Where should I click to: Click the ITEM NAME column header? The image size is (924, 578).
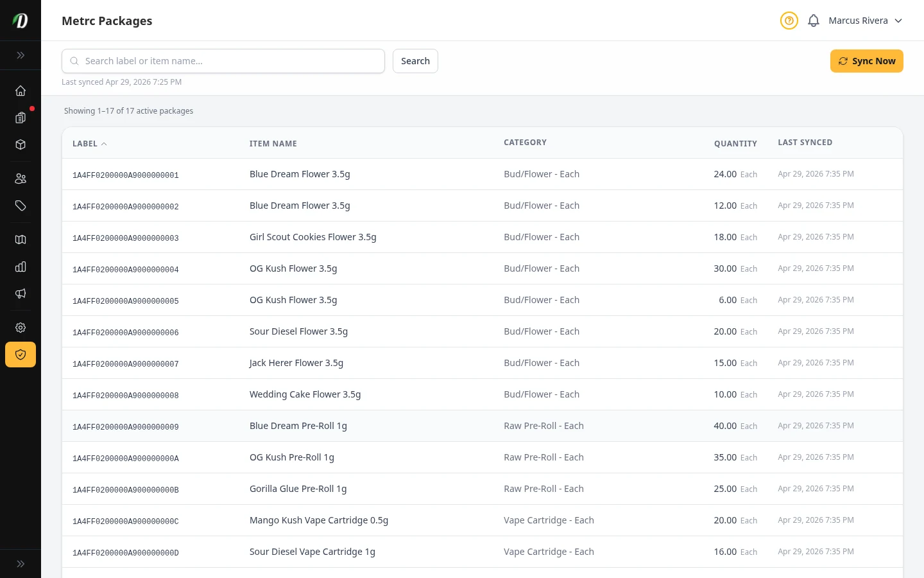(x=273, y=143)
